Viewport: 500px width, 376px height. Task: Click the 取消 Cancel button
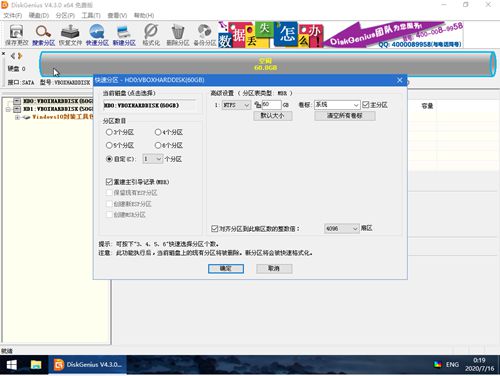click(274, 269)
